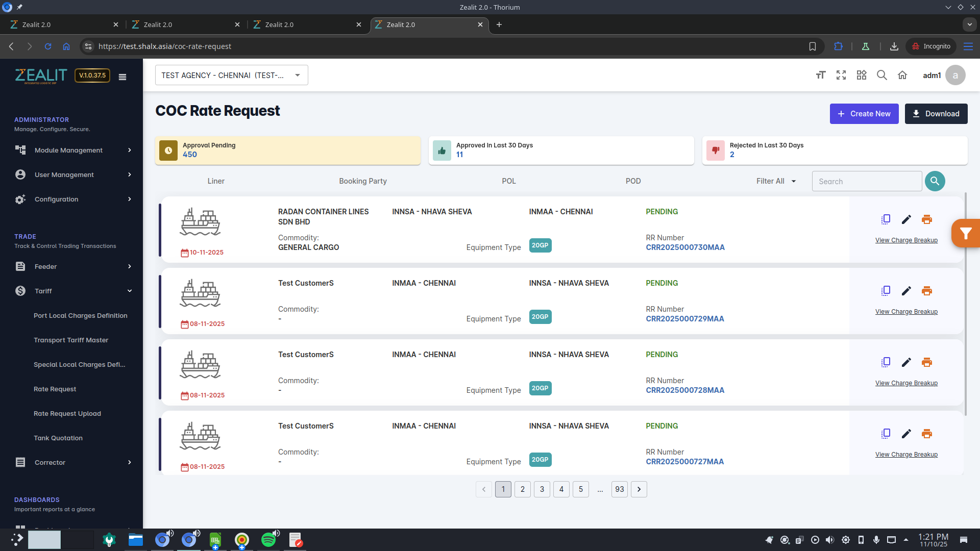Click the print icon for CRR2025000730MAA
980x551 pixels.
(x=927, y=219)
